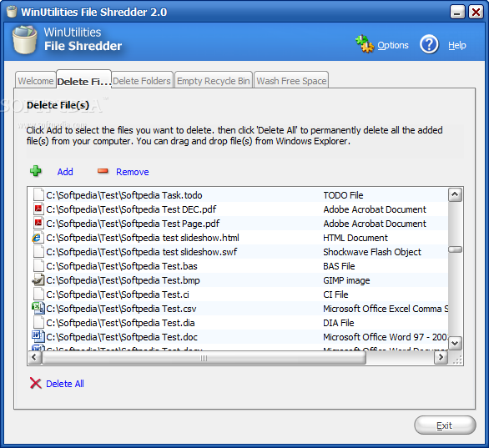489x448 pixels.
Task: Click the blank file icon for slideshow.swf
Action: pyautogui.click(x=38, y=252)
